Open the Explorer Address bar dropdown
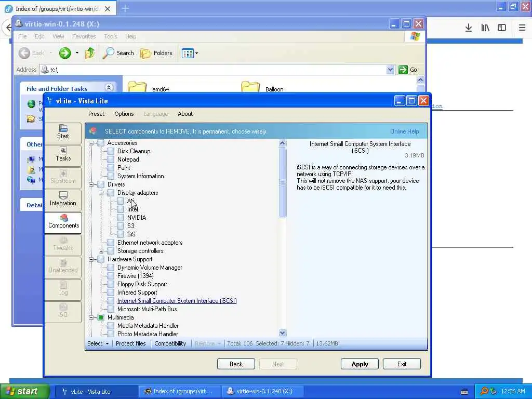532x399 pixels. 390,70
